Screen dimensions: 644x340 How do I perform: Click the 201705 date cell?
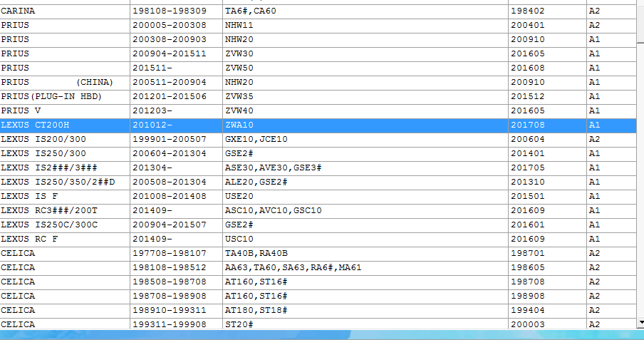tap(547, 168)
